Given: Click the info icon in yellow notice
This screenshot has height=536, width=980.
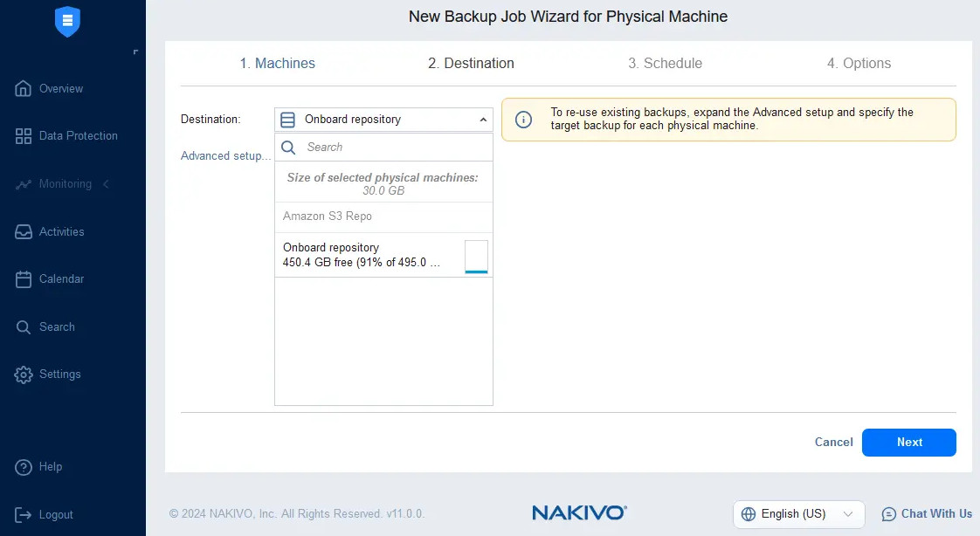Looking at the screenshot, I should point(523,120).
